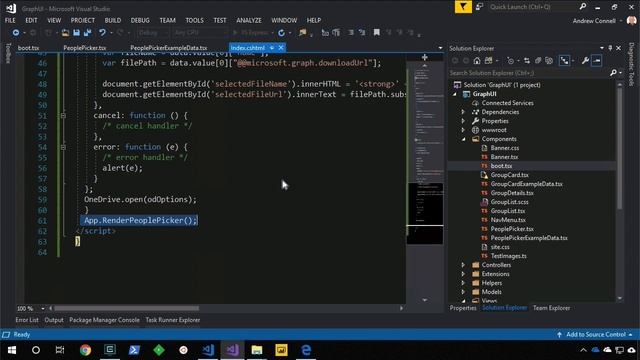This screenshot has height=360, width=640.
Task: Click the Save All toolbar icon
Action: (87, 33)
